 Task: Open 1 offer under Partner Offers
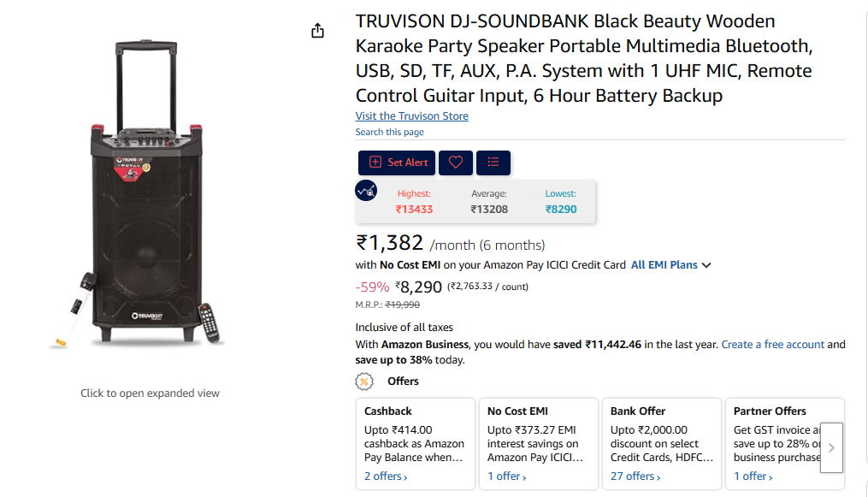coord(753,476)
